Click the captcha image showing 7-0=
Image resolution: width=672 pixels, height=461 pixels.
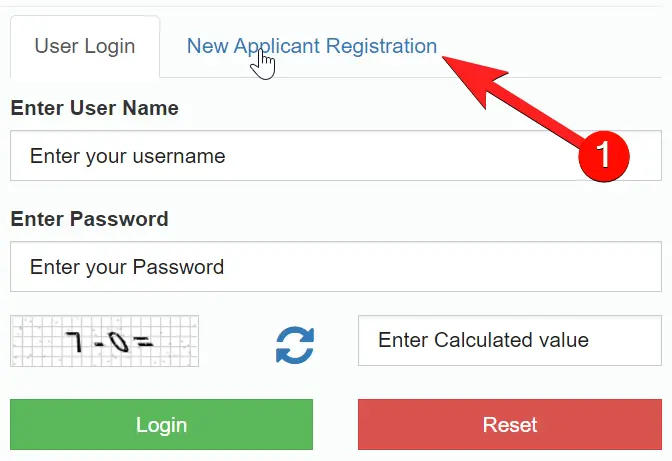pyautogui.click(x=105, y=341)
